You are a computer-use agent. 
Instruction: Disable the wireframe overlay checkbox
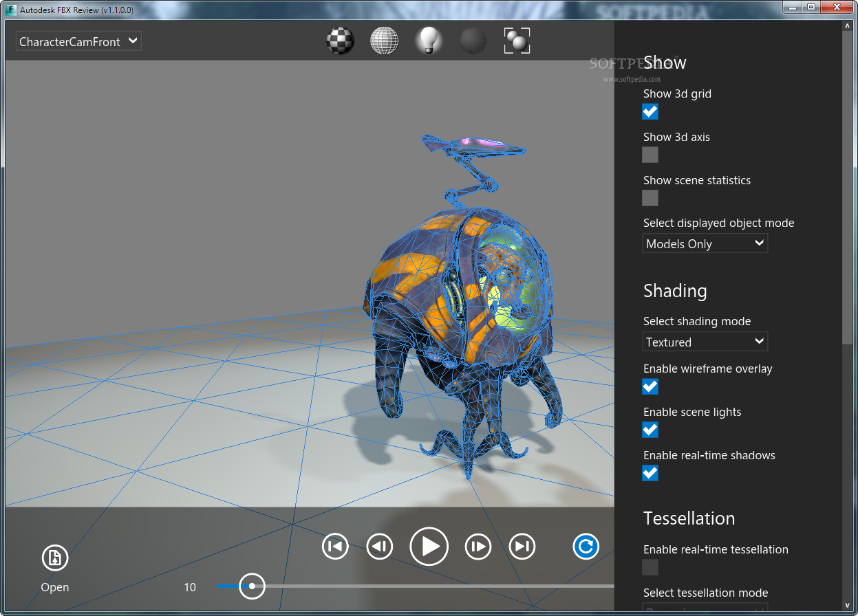pyautogui.click(x=650, y=386)
